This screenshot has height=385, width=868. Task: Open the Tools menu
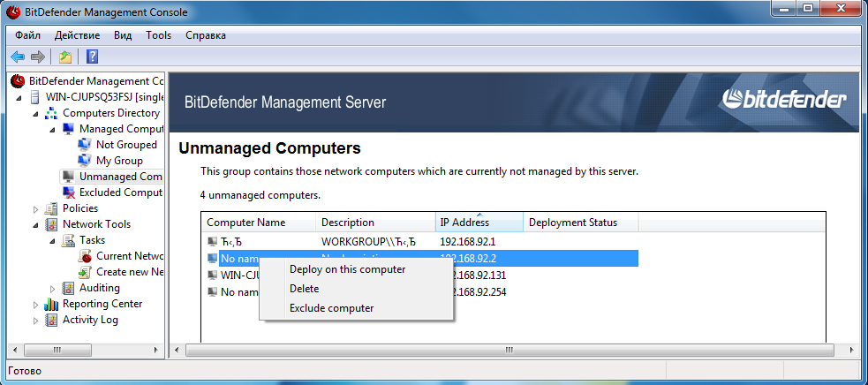158,35
